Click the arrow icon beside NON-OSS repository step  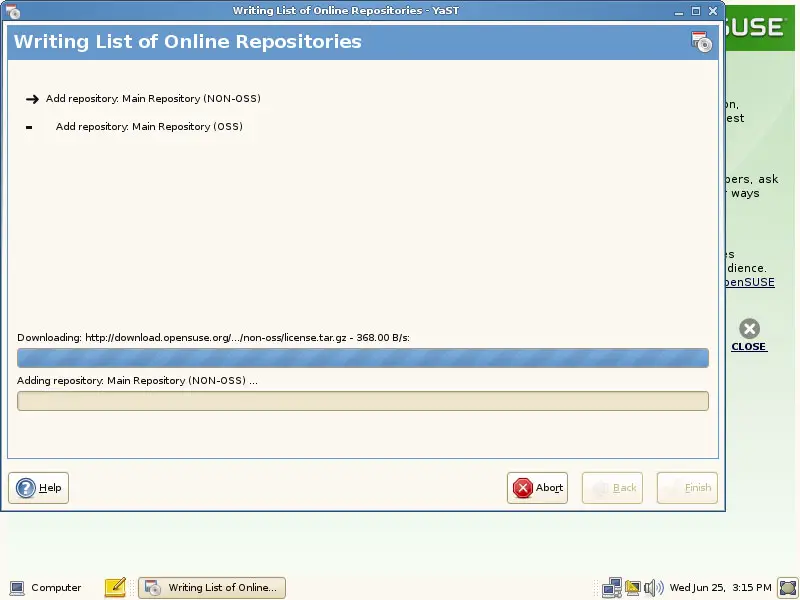[x=32, y=99]
